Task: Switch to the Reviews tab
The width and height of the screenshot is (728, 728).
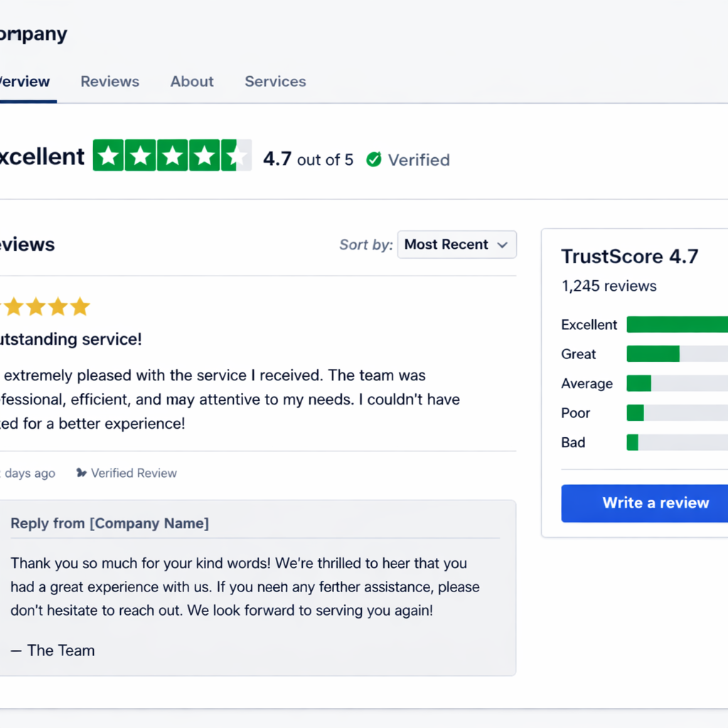Action: [109, 81]
